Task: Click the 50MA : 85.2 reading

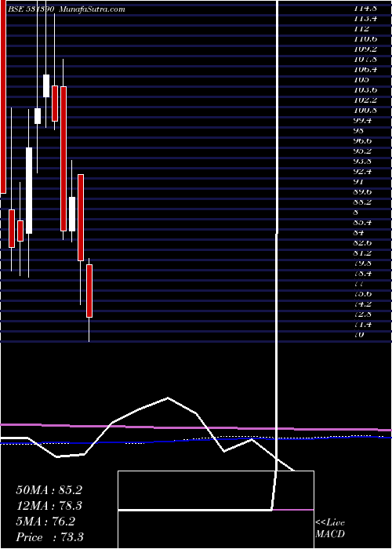Action: tap(49, 490)
